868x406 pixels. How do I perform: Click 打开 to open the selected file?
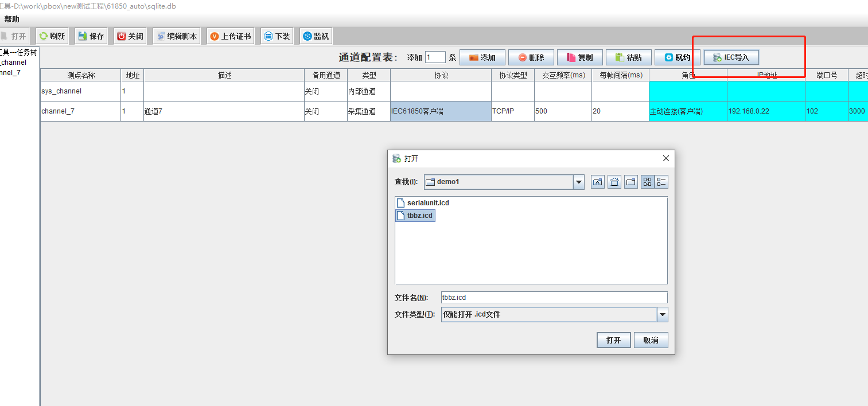pos(613,340)
